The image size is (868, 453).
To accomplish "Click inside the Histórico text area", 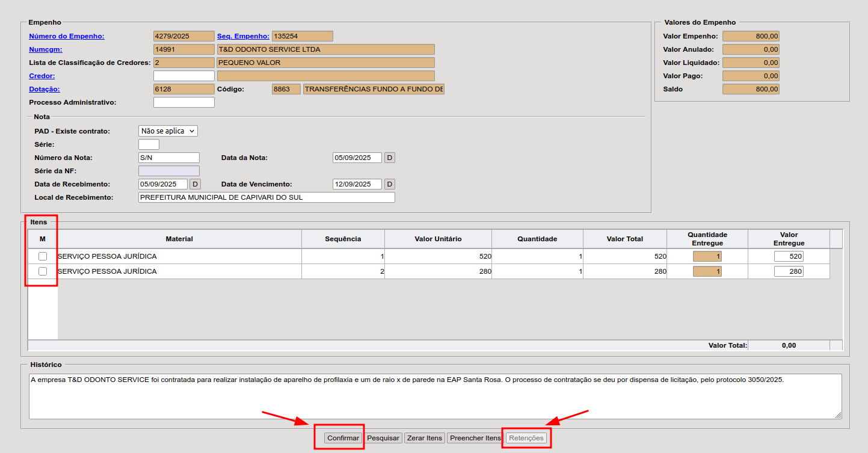I will click(x=434, y=396).
